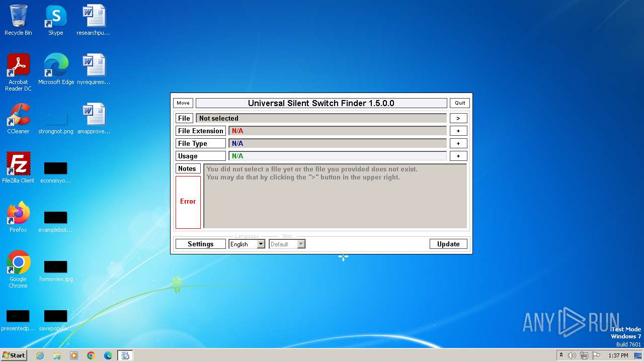This screenshot has width=644, height=362.
Task: Open the Recycle Bin desktop icon
Action: pos(18,20)
